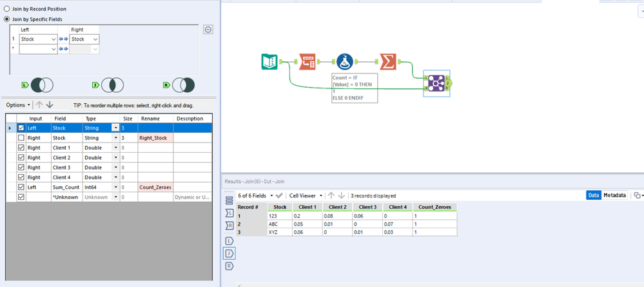Click the right unjoined Venn diagram icon
The height and width of the screenshot is (287, 644).
click(x=183, y=85)
